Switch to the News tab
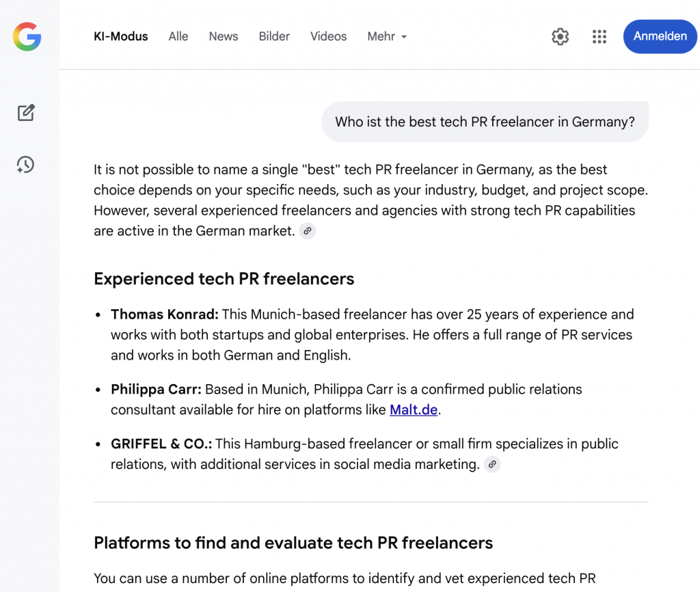 [x=224, y=37]
